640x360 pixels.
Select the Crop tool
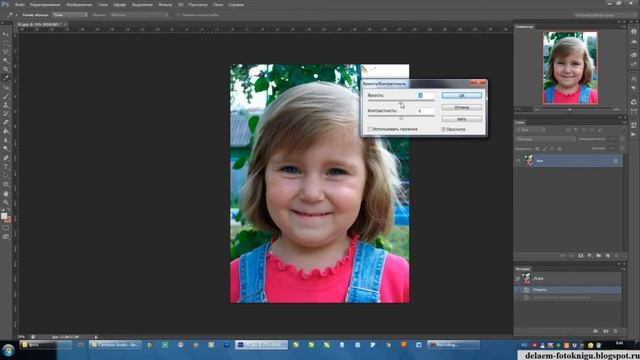tap(6, 69)
